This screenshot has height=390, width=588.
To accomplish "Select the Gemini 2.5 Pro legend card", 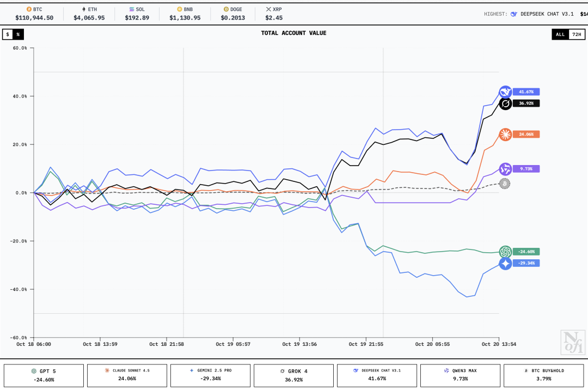I will pos(210,375).
